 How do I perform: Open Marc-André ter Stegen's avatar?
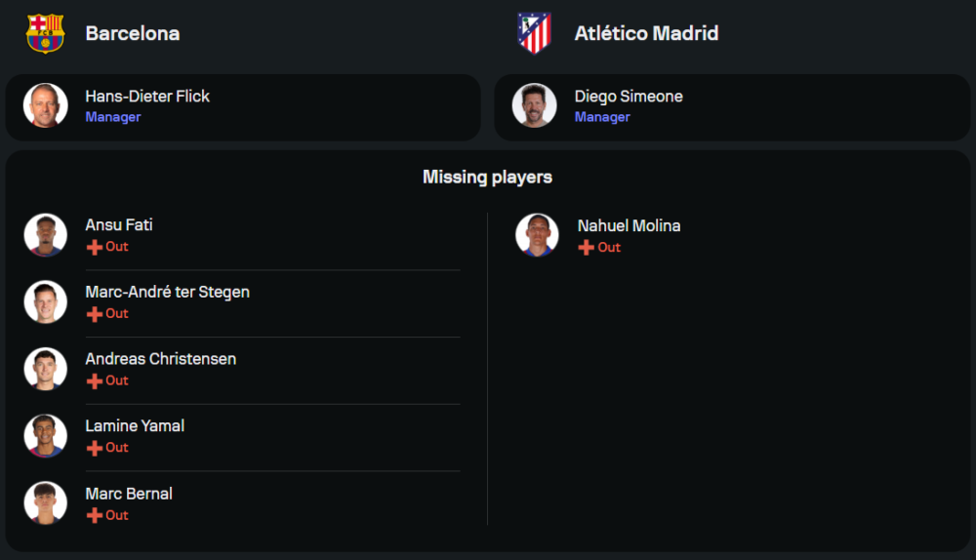46,302
